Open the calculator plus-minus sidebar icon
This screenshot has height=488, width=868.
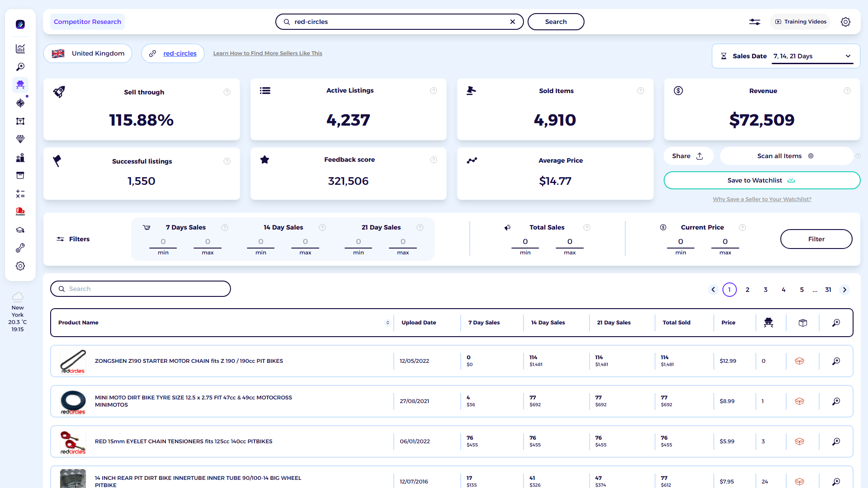[20, 194]
